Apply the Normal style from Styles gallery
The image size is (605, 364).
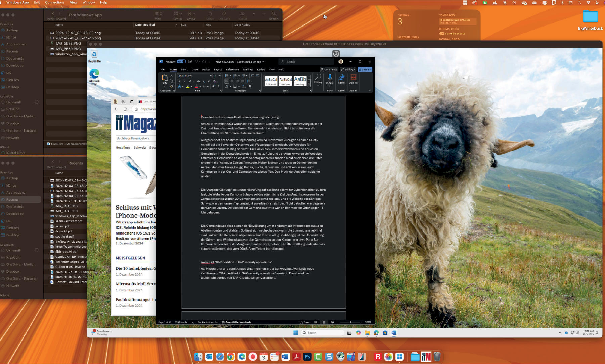271,81
